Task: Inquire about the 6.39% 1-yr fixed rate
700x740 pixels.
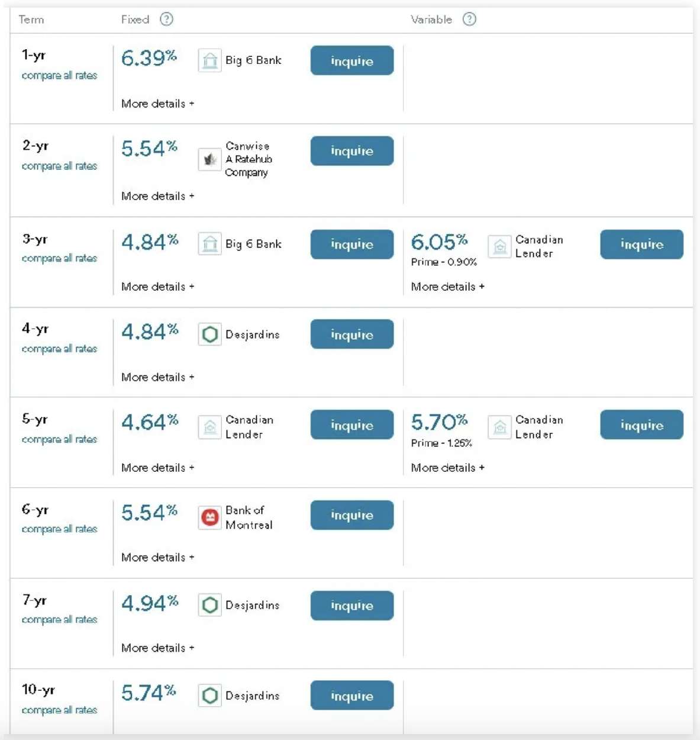Action: pos(351,61)
